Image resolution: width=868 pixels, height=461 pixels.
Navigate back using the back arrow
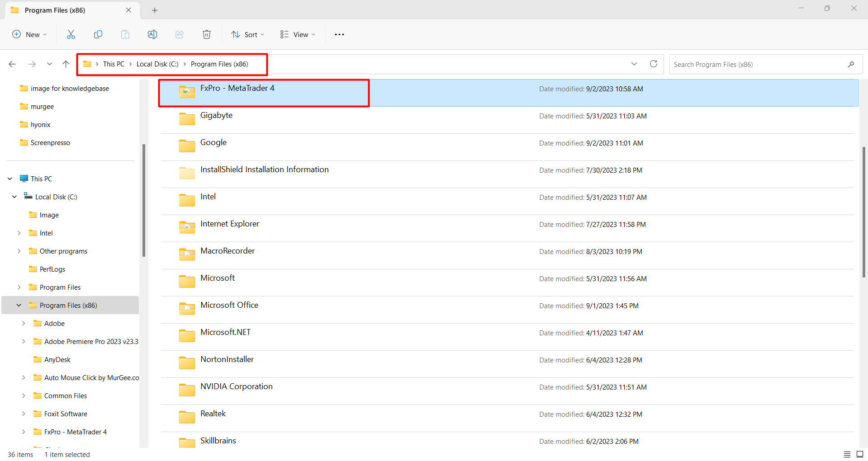coord(12,64)
